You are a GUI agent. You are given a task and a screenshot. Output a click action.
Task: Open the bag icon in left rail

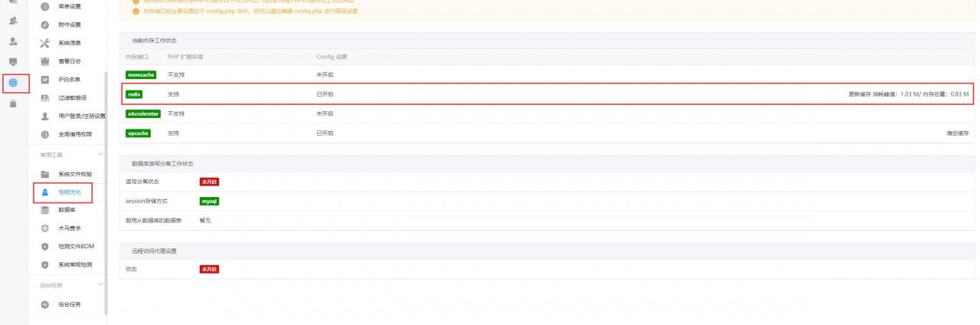pyautogui.click(x=13, y=103)
